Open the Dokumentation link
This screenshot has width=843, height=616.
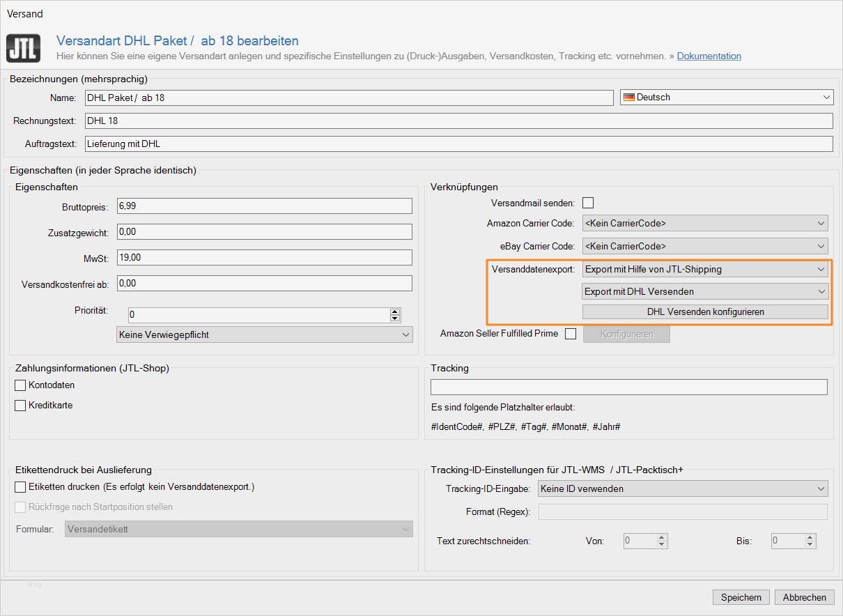709,56
